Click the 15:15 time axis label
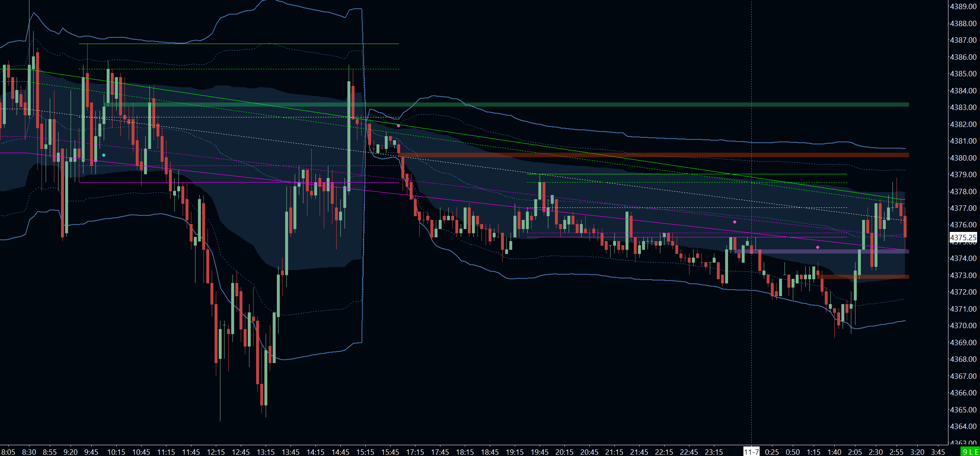 tap(365, 452)
